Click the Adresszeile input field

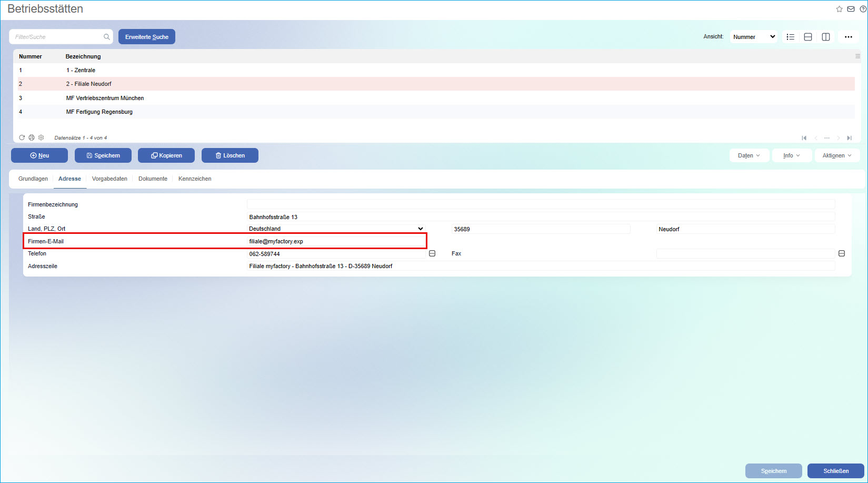pos(541,266)
